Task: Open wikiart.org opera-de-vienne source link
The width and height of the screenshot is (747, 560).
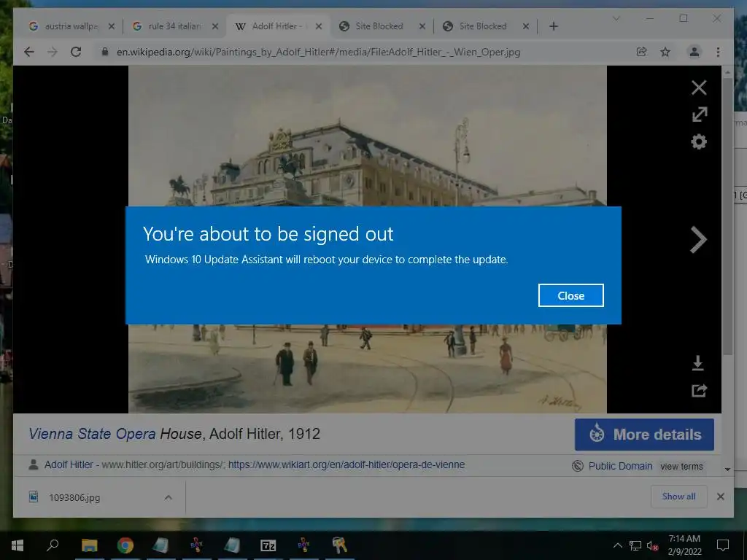Action: (347, 464)
